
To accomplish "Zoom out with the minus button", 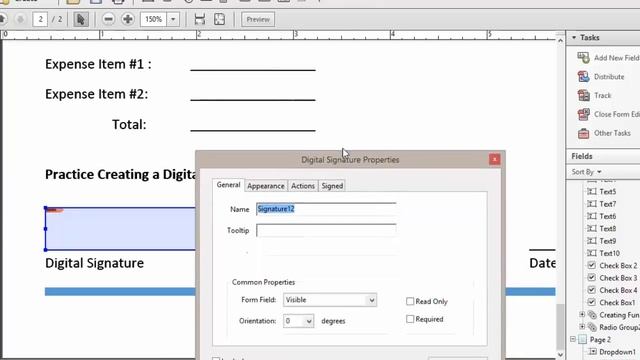I will 108,19.
